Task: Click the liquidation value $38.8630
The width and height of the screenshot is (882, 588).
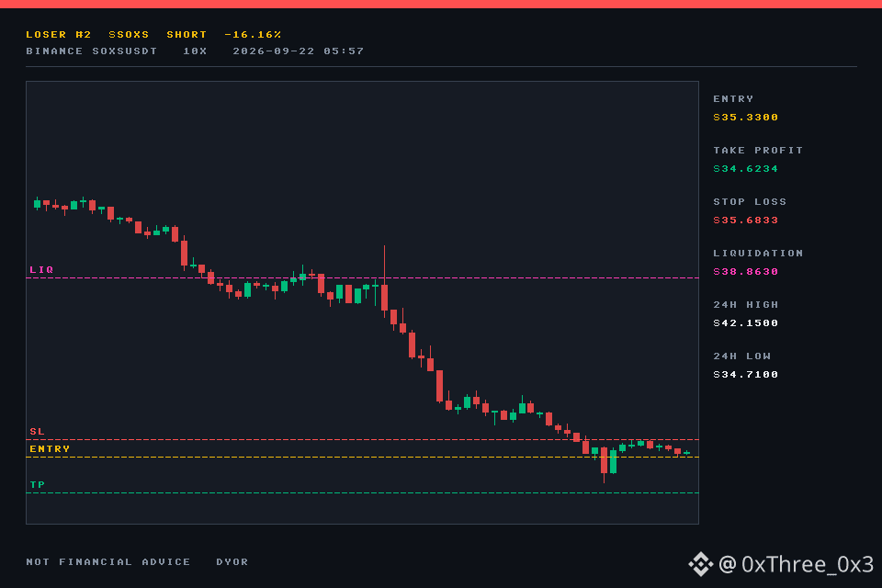Action: coord(745,272)
